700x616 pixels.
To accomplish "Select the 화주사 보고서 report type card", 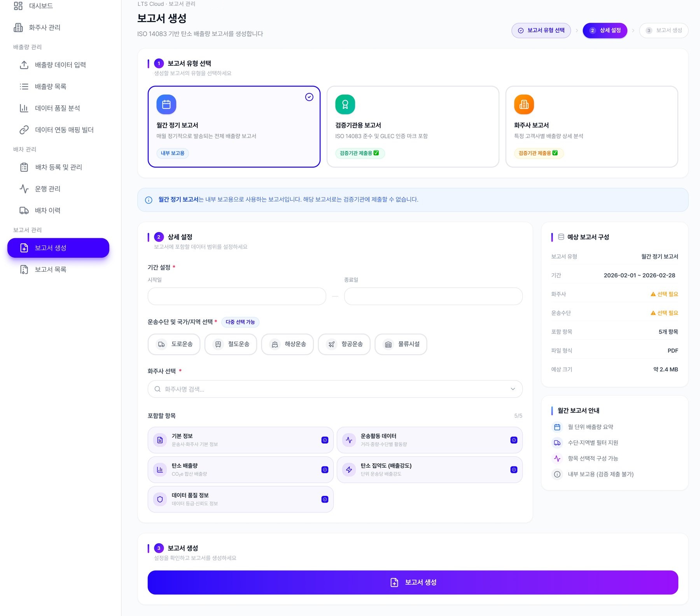I will tap(592, 127).
